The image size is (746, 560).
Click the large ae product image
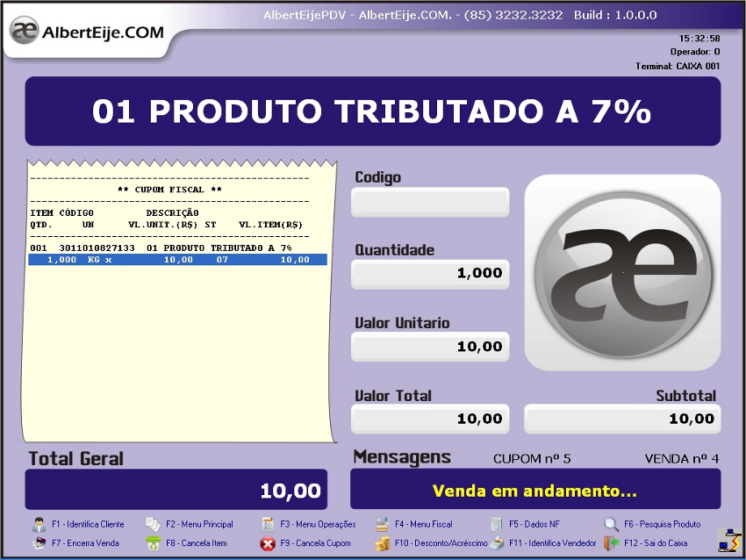click(622, 273)
